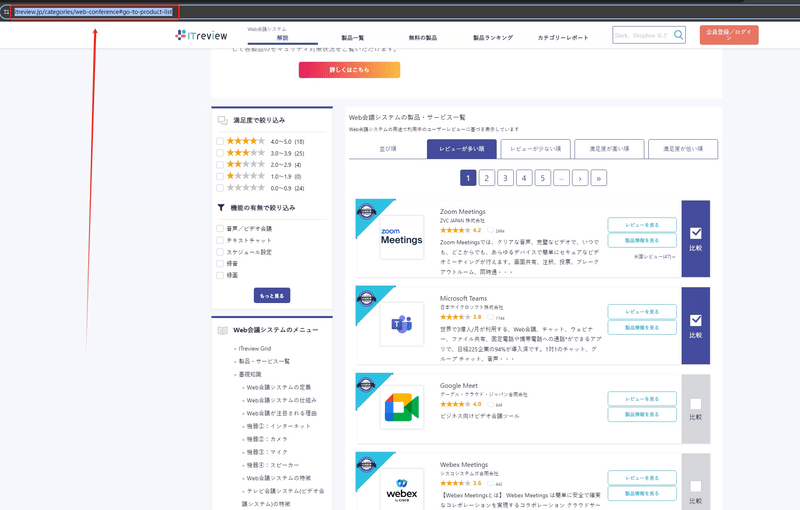The height and width of the screenshot is (510, 800).
Task: Open the 無料の製品 navigation item
Action: coord(422,38)
